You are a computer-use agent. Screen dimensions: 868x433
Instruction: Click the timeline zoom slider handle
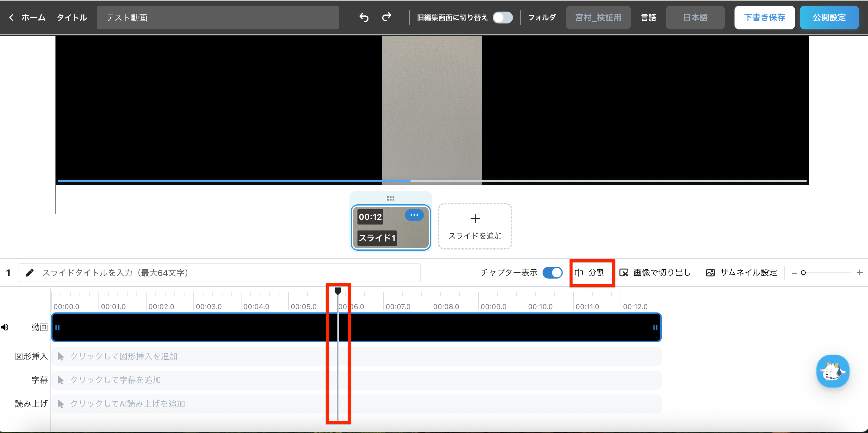pos(803,272)
